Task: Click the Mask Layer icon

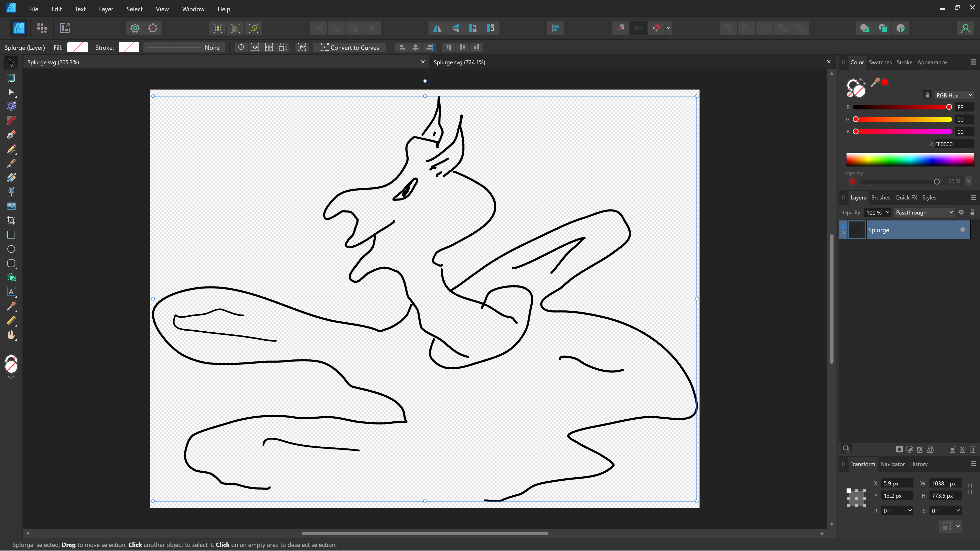Action: (899, 449)
